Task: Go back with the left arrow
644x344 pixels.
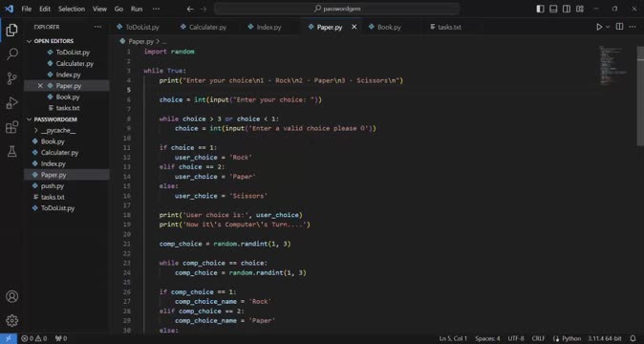Action: (190, 9)
